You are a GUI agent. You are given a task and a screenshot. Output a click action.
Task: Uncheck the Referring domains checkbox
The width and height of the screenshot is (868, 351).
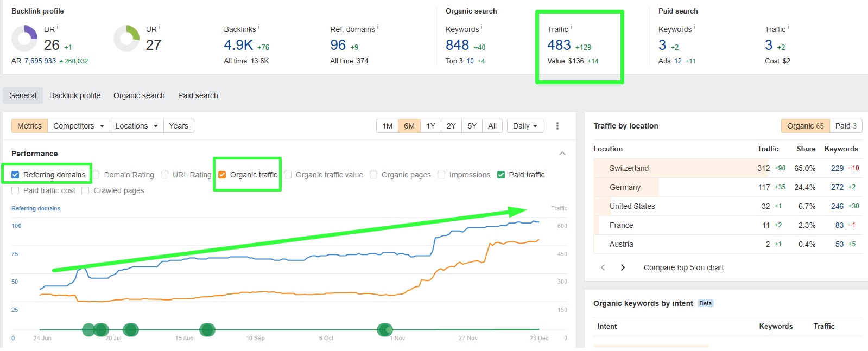click(15, 175)
